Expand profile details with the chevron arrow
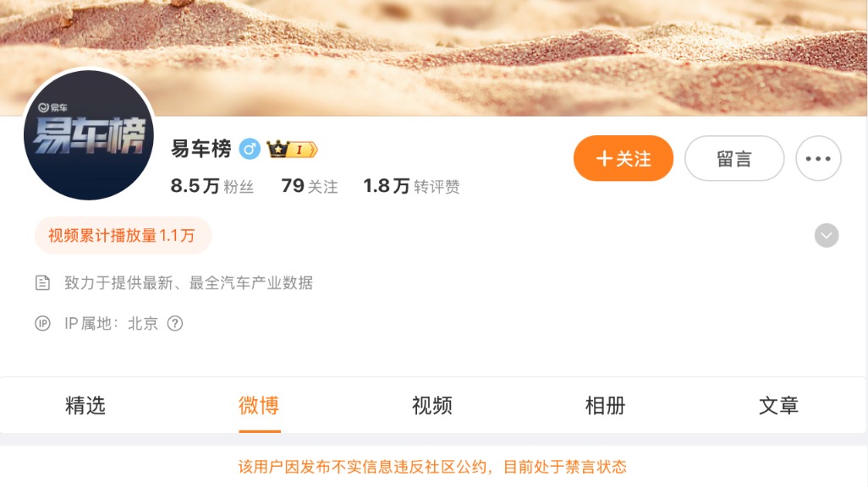This screenshot has width=868, height=487. point(827,236)
